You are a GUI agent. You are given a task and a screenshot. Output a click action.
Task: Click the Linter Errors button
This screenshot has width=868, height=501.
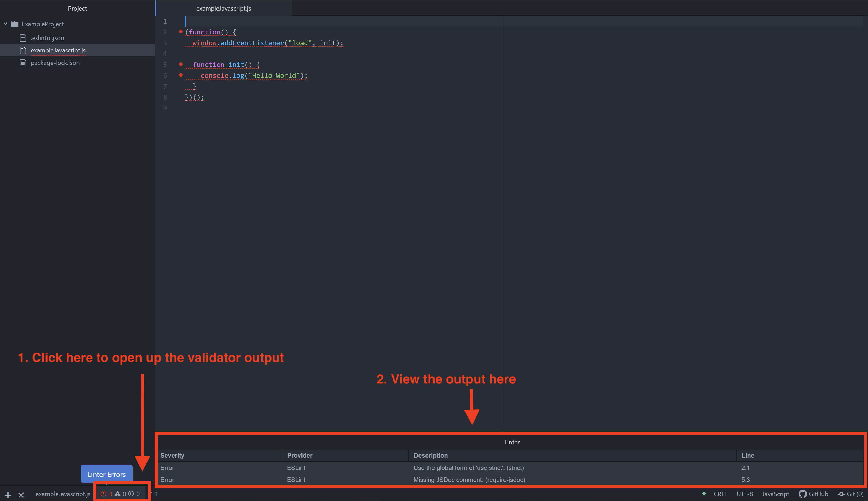click(x=106, y=474)
